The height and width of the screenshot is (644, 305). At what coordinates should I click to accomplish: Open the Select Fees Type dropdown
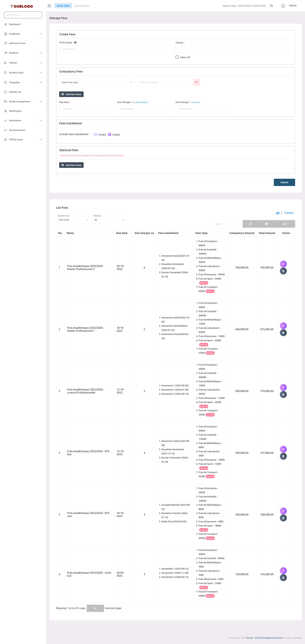click(x=96, y=82)
